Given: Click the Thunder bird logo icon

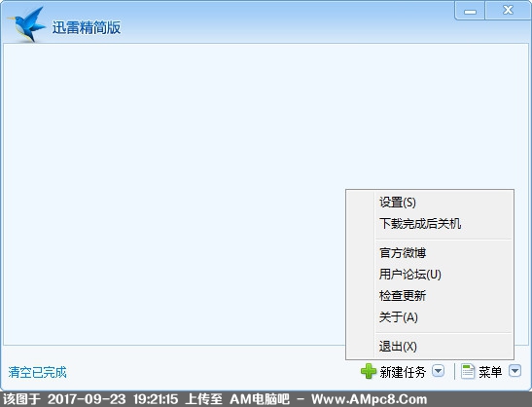Looking at the screenshot, I should [x=26, y=23].
